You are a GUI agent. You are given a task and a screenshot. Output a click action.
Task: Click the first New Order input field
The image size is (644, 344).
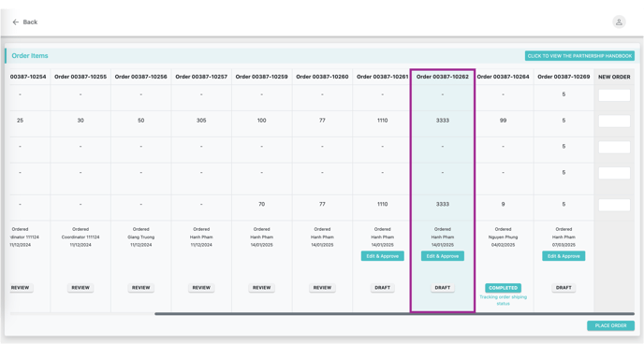(614, 95)
